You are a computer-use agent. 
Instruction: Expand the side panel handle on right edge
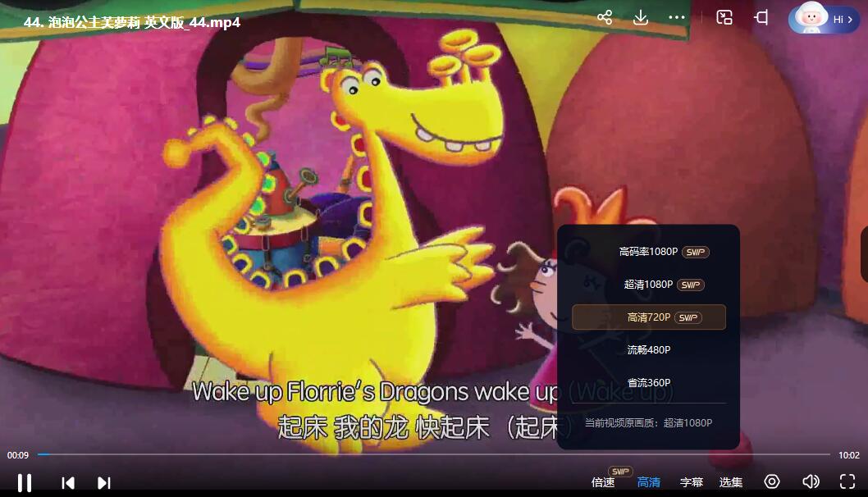point(864,254)
